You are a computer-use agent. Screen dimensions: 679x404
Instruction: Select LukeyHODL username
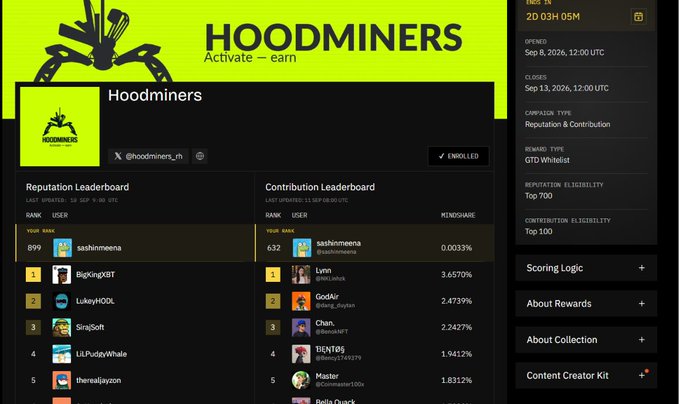point(95,301)
